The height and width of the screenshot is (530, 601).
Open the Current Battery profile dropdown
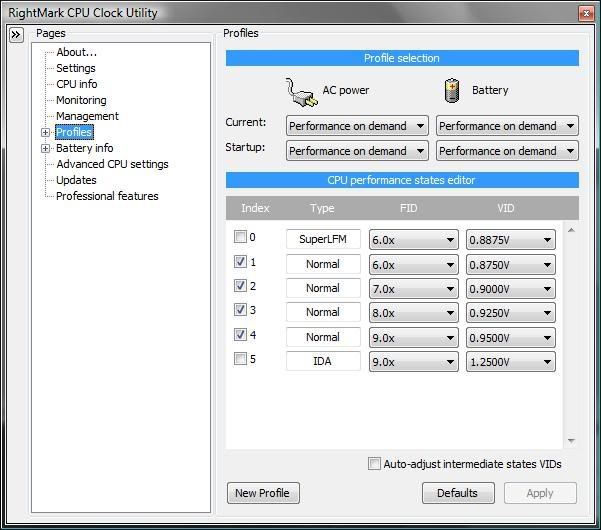coord(507,126)
